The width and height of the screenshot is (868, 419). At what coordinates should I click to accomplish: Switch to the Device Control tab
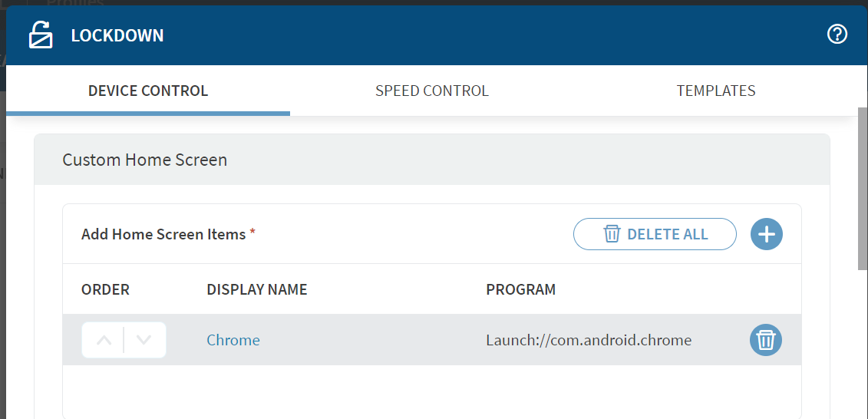(148, 91)
